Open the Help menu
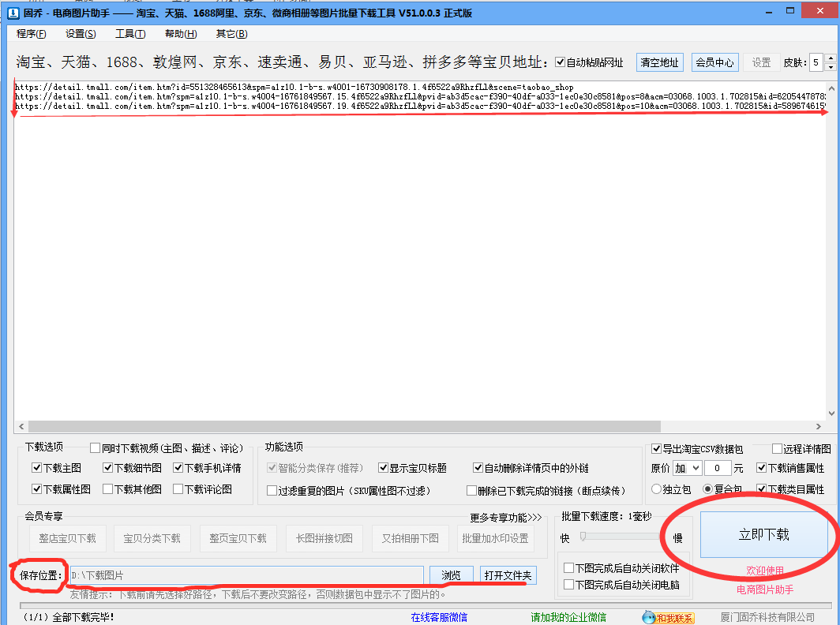This screenshot has width=840, height=625. point(181,34)
